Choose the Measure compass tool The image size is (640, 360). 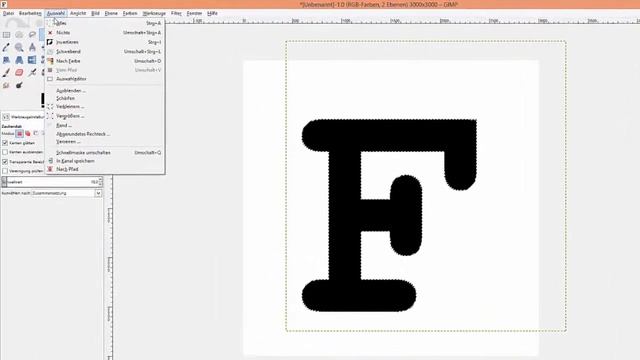point(32,48)
